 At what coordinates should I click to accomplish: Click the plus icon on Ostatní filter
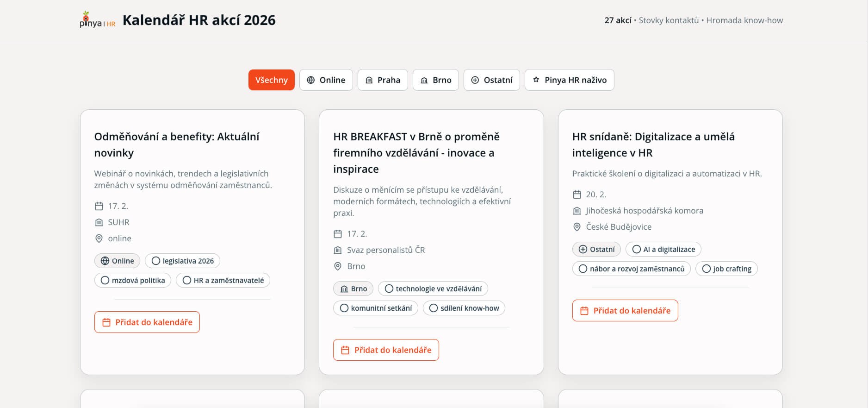[x=475, y=80]
